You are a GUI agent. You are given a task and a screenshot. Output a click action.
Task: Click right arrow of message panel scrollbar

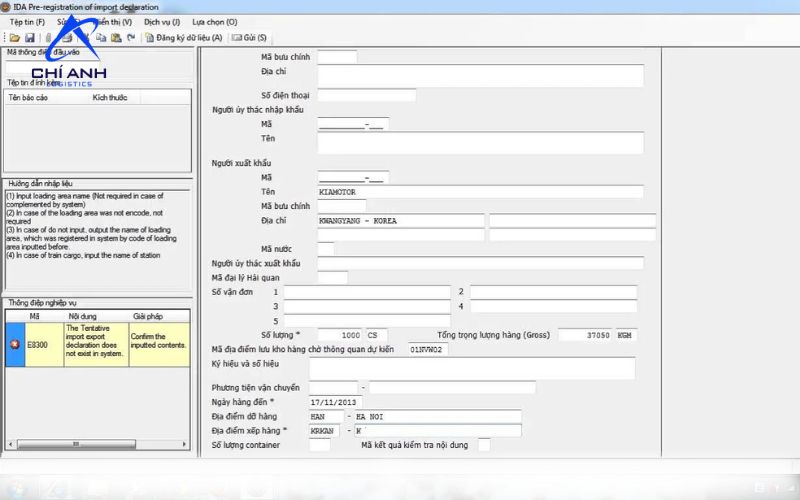click(185, 444)
